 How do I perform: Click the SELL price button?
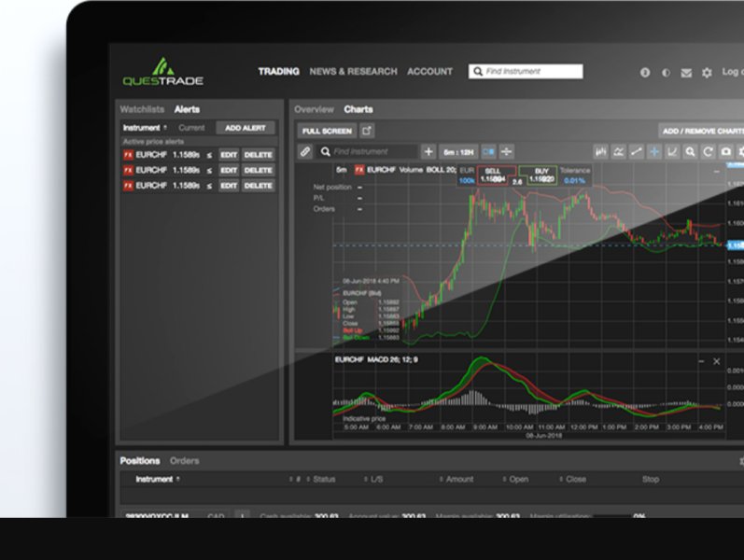pyautogui.click(x=493, y=175)
